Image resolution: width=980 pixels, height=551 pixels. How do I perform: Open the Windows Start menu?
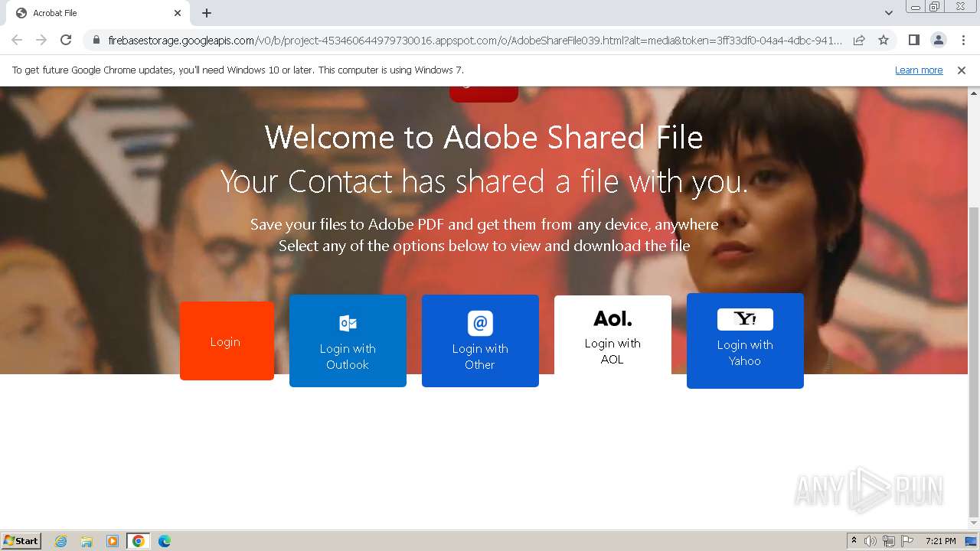click(x=21, y=540)
